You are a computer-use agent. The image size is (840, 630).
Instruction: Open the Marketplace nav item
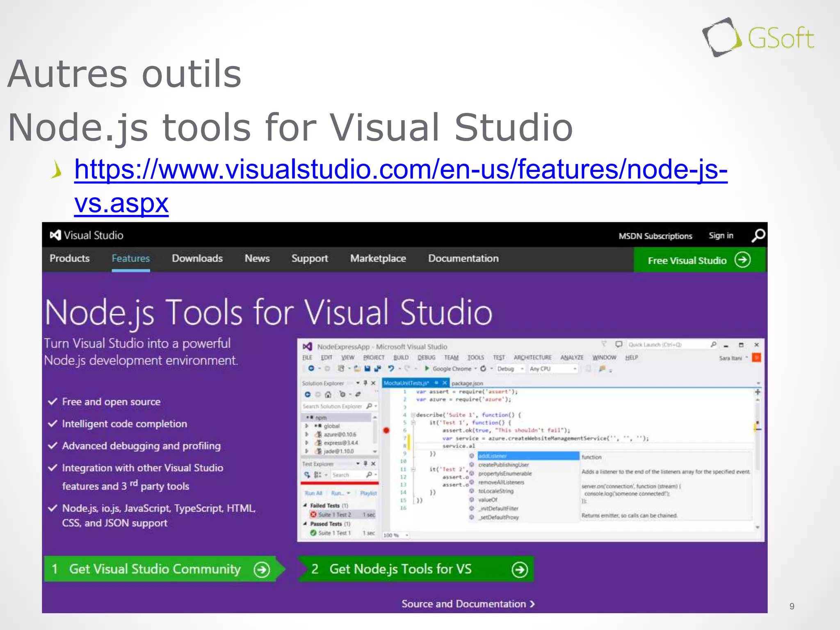[x=378, y=259]
